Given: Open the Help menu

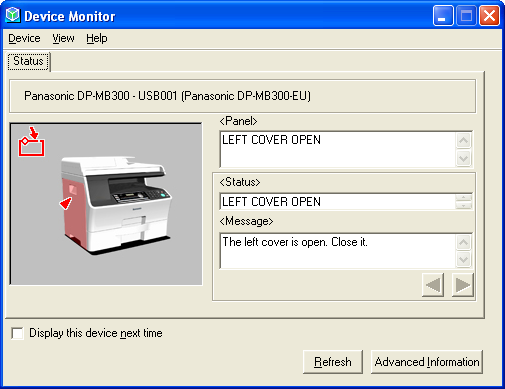Looking at the screenshot, I should click(x=97, y=38).
